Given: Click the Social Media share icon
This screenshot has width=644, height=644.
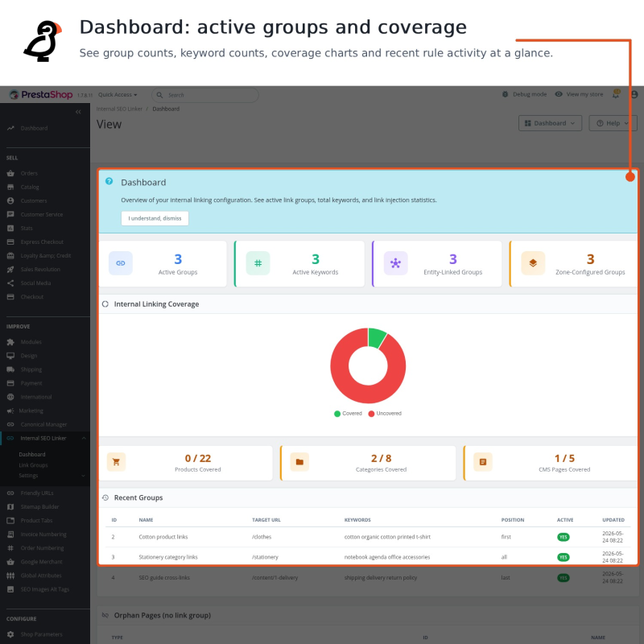Looking at the screenshot, I should 10,283.
